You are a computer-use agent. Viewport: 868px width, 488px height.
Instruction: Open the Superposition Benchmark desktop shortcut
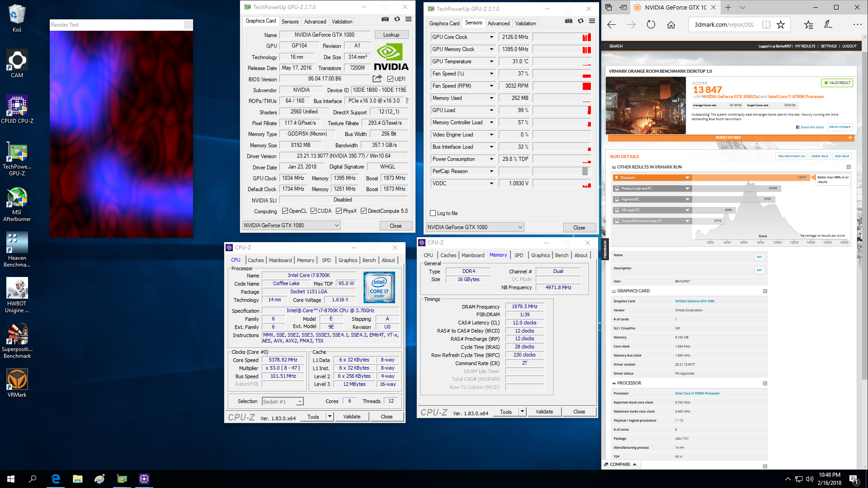pos(17,341)
